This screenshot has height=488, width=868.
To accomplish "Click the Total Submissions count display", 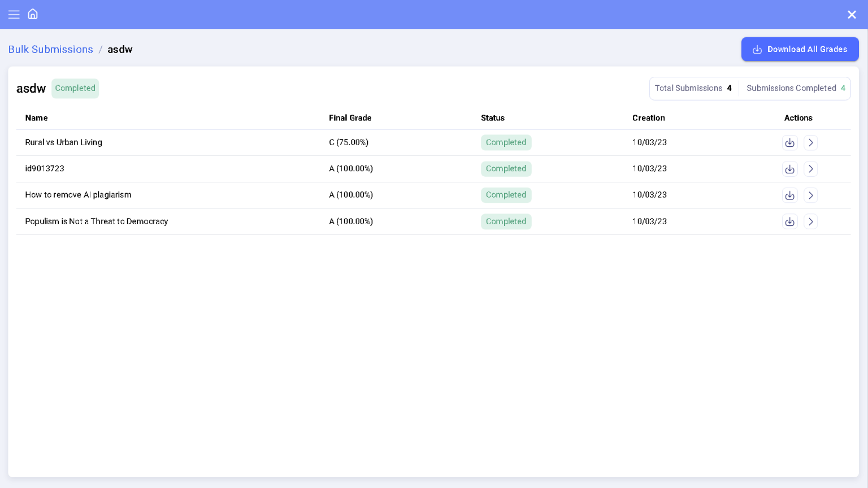I will tap(693, 88).
